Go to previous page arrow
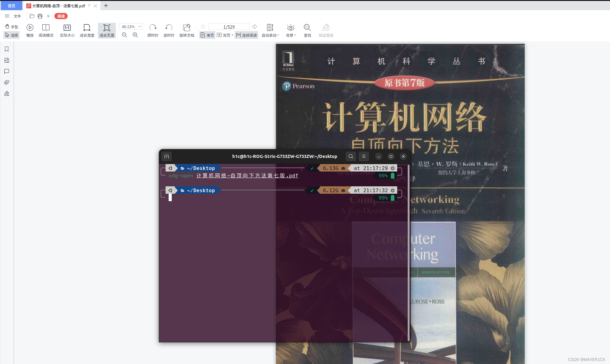The height and width of the screenshot is (364, 610). [x=203, y=27]
